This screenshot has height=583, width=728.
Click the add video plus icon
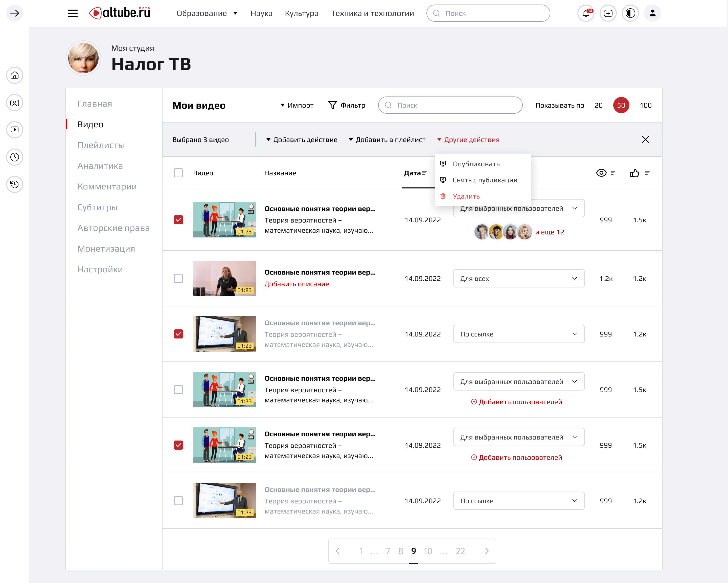coord(608,13)
